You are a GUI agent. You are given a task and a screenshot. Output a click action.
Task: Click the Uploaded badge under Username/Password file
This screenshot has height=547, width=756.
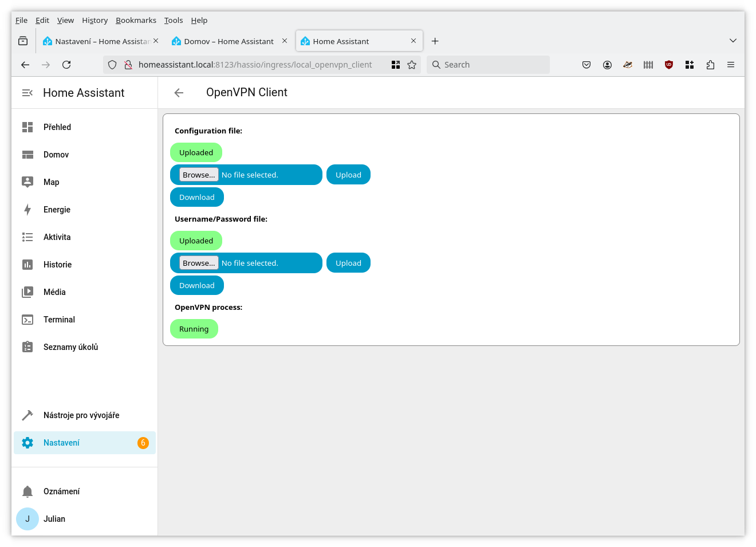coord(196,241)
